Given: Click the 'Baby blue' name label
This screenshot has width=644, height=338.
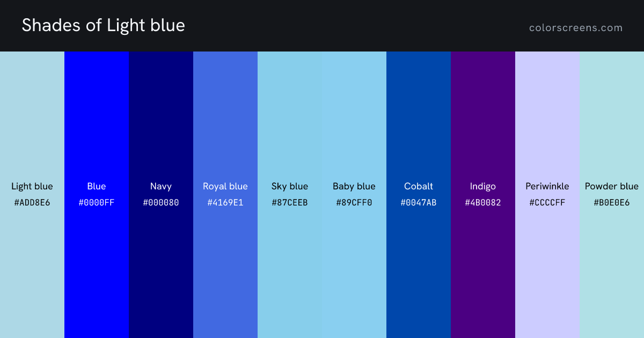Looking at the screenshot, I should coord(354,187).
